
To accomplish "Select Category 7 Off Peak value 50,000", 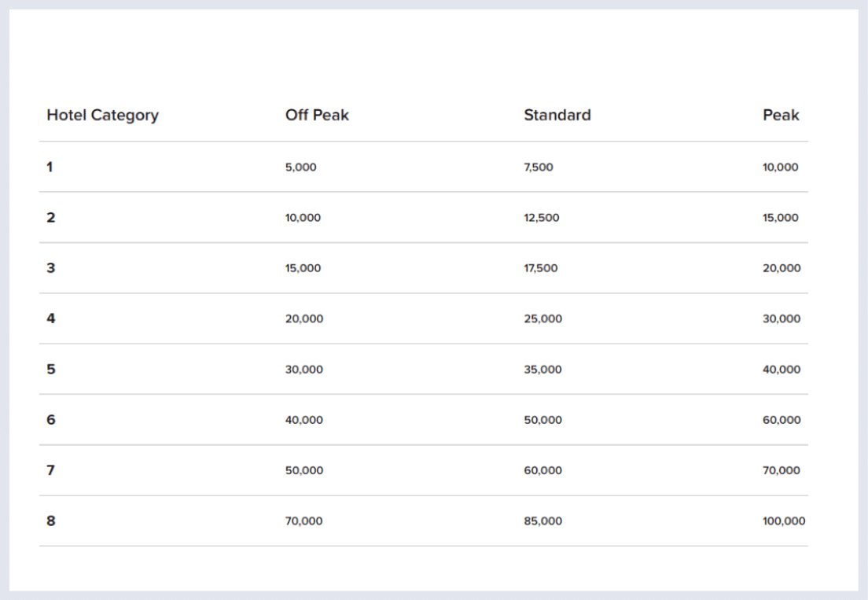I will tap(303, 471).
